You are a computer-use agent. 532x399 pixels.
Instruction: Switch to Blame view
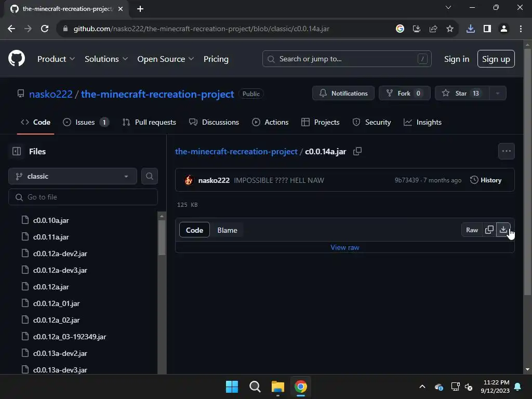coord(228,230)
